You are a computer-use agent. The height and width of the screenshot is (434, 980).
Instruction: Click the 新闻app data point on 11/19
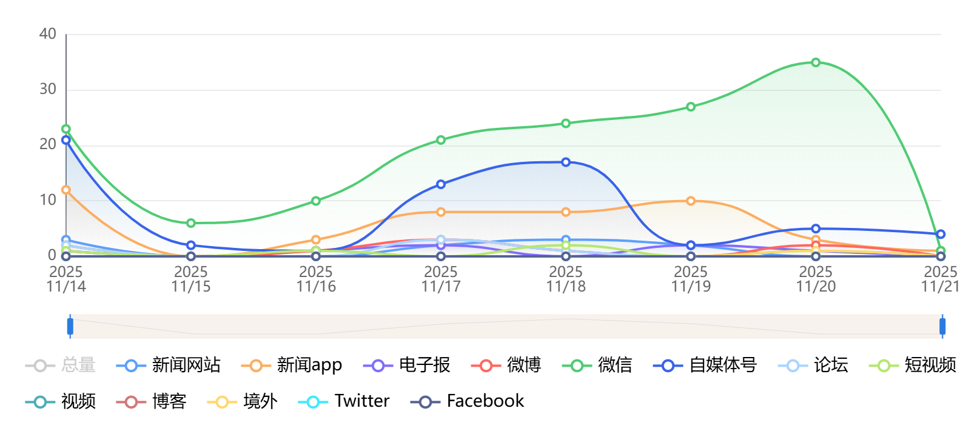click(x=691, y=201)
